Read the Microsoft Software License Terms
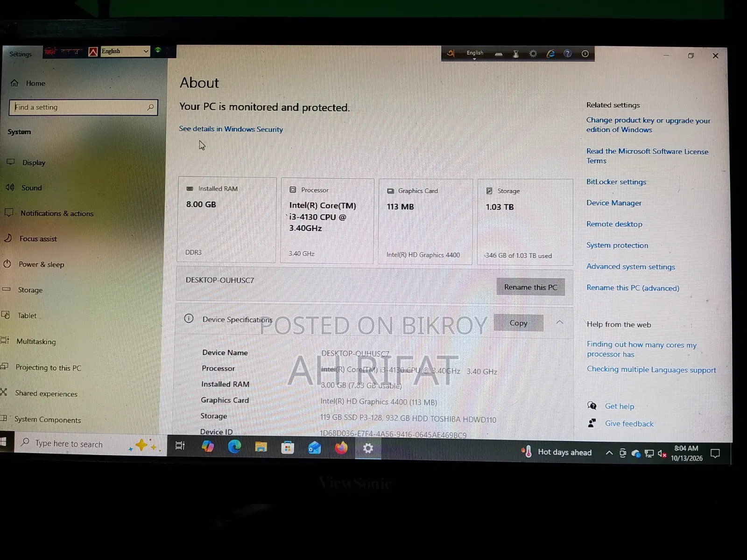This screenshot has width=747, height=560. [647, 156]
